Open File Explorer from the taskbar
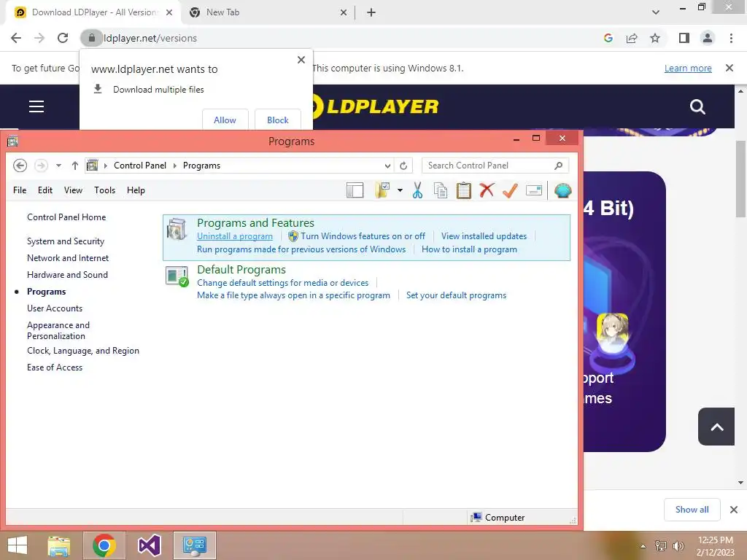 tap(59, 545)
